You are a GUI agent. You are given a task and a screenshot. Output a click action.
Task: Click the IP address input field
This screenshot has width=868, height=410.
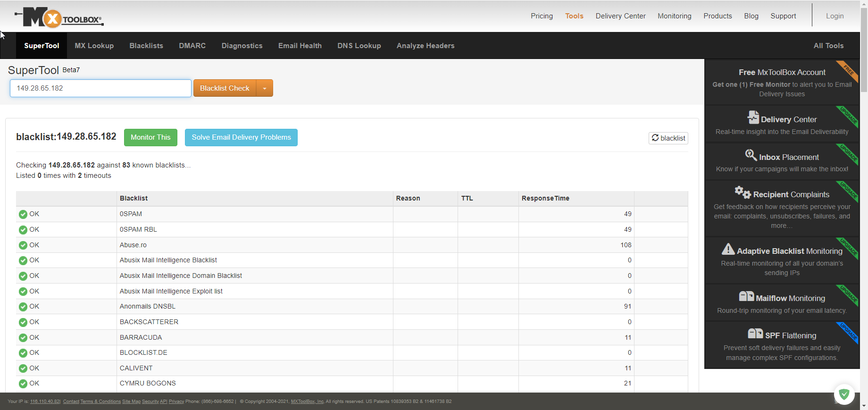click(x=100, y=88)
